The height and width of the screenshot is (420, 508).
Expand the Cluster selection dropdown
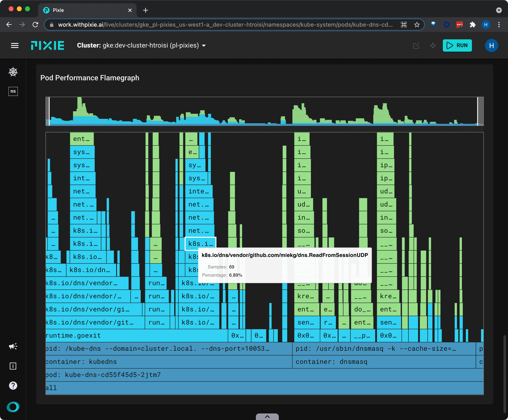[x=204, y=45]
